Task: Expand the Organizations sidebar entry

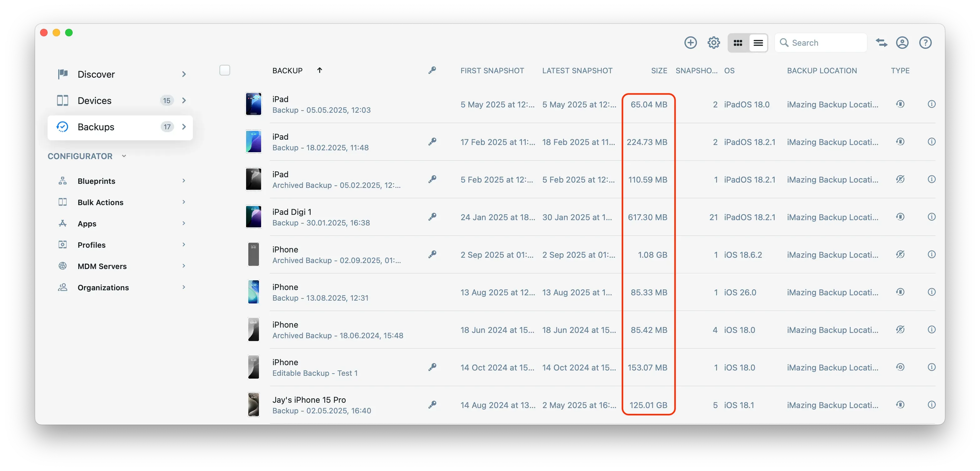Action: coord(184,287)
